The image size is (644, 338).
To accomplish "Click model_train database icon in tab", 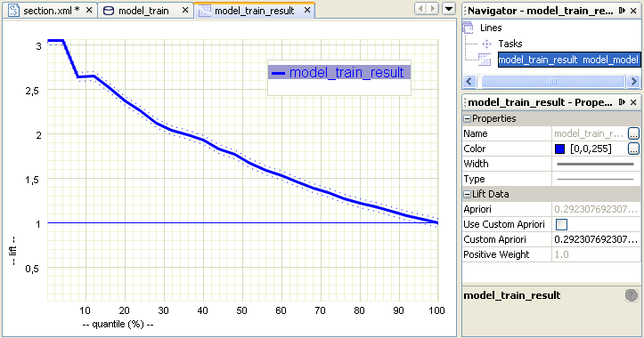I will point(109,11).
